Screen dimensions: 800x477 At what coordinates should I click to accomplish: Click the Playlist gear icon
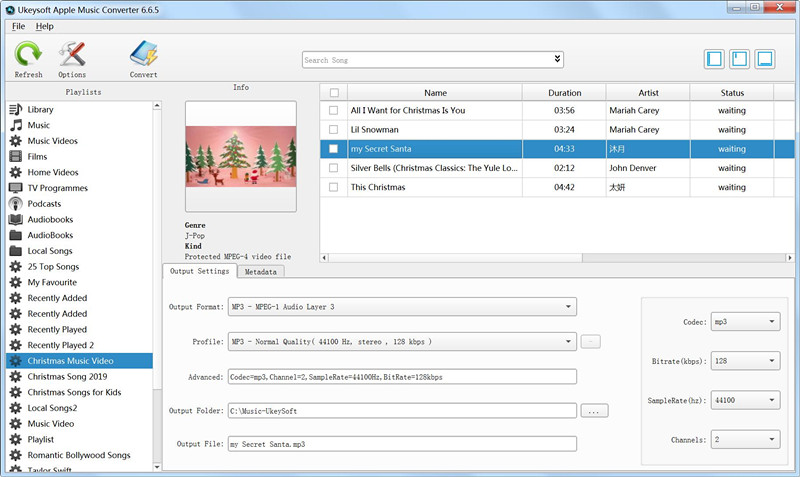[16, 439]
